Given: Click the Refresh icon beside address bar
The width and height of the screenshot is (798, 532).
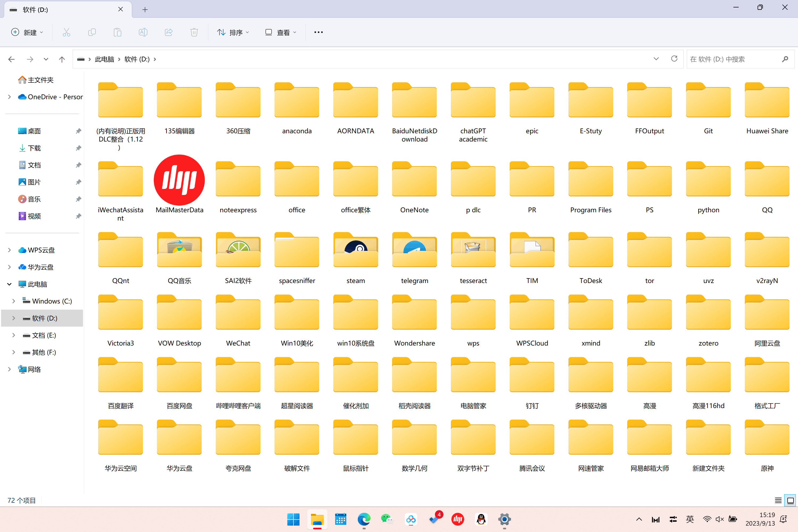Looking at the screenshot, I should point(674,59).
